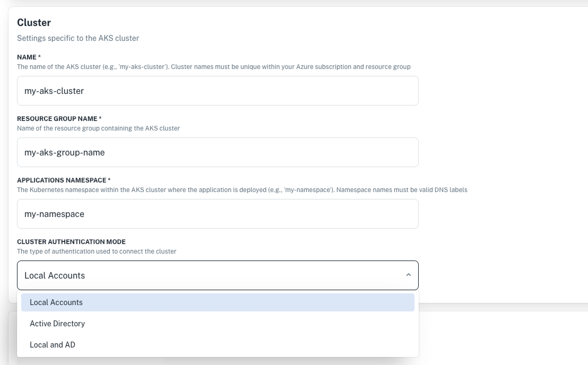Click the namespace DNS labels helper text
The image size is (588, 365).
point(242,189)
